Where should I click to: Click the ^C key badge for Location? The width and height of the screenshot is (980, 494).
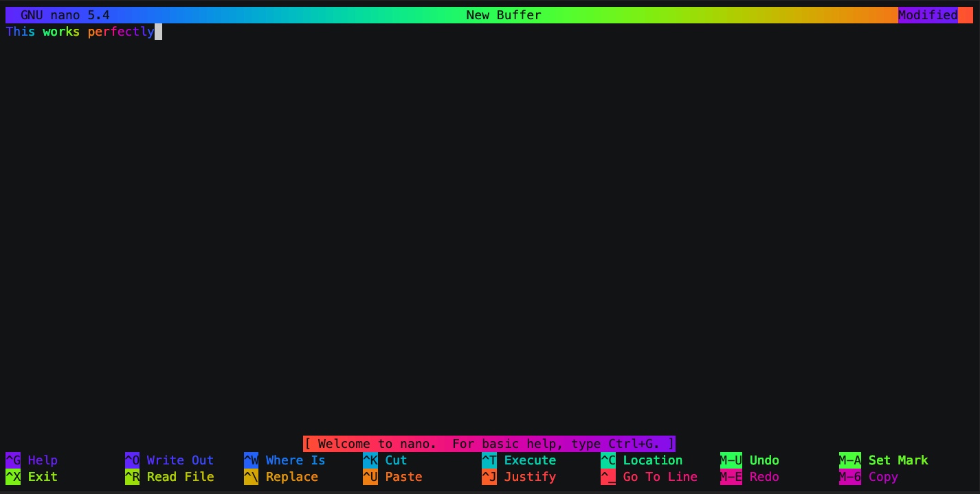608,460
